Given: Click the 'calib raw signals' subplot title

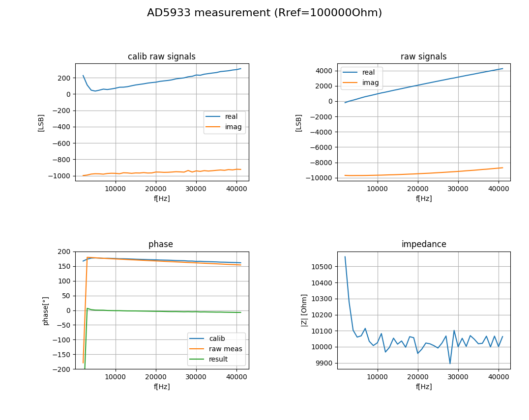Looking at the screenshot, I should pos(162,56).
